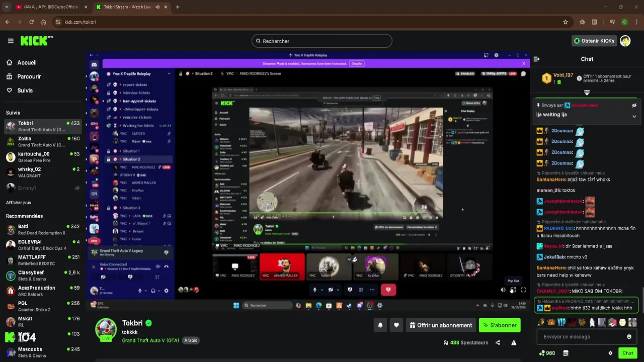Viewport: 644px width, 362px height.
Task: Open Tokbri's live avatar below the video
Action: point(106,329)
